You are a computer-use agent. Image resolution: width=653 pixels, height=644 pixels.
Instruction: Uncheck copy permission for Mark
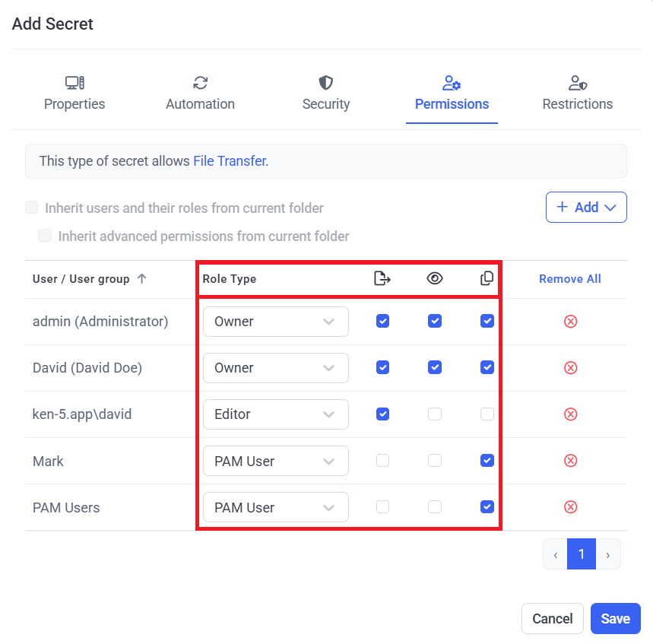pos(487,461)
